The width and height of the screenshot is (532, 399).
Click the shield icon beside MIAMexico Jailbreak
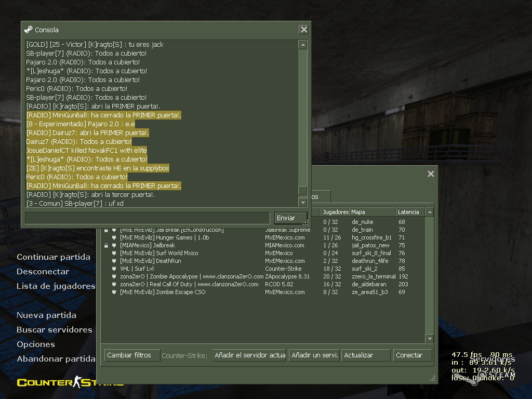[114, 245]
